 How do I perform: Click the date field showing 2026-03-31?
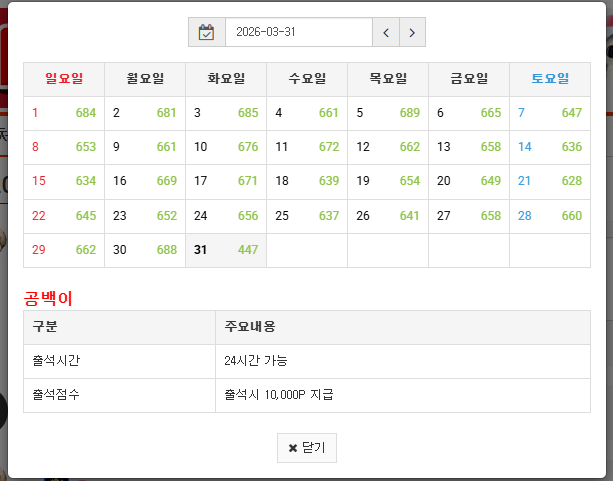pos(298,32)
